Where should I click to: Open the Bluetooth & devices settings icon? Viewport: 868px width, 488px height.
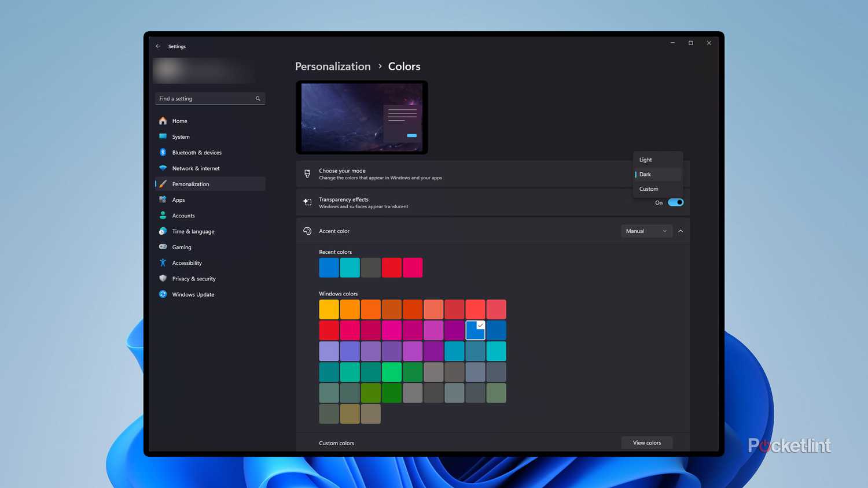(x=163, y=152)
